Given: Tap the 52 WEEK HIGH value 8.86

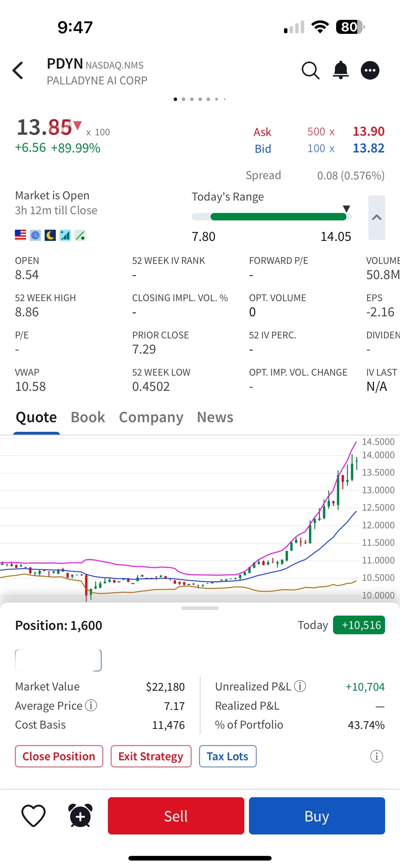Looking at the screenshot, I should (x=27, y=312).
